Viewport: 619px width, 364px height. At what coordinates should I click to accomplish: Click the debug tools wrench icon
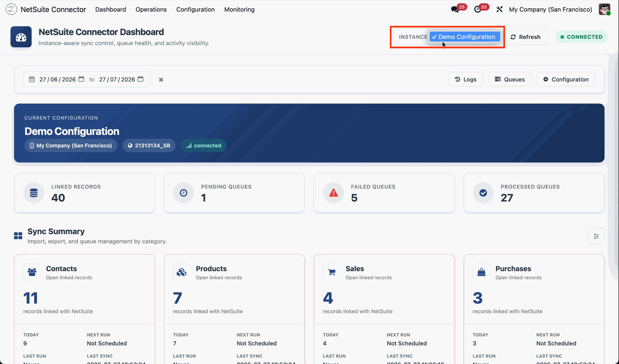(499, 9)
